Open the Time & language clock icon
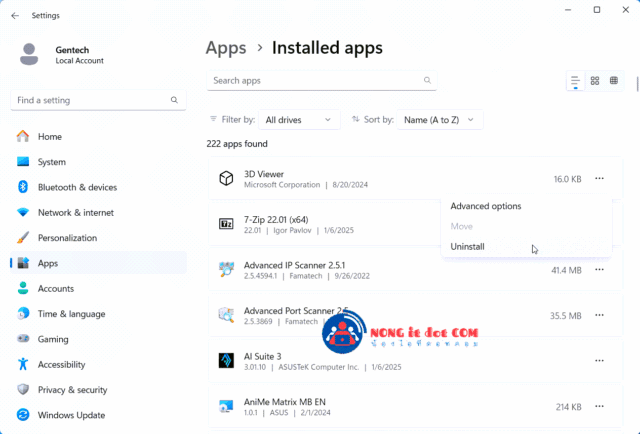Image resolution: width=640 pixels, height=434 pixels. click(23, 314)
